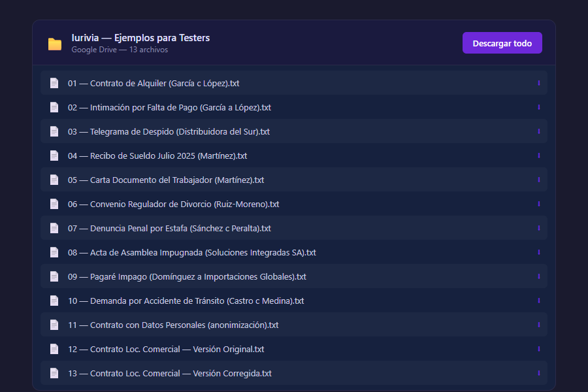This screenshot has height=392, width=588.
Task: Download file 10 Demanda por Accidente arrow
Action: point(539,301)
